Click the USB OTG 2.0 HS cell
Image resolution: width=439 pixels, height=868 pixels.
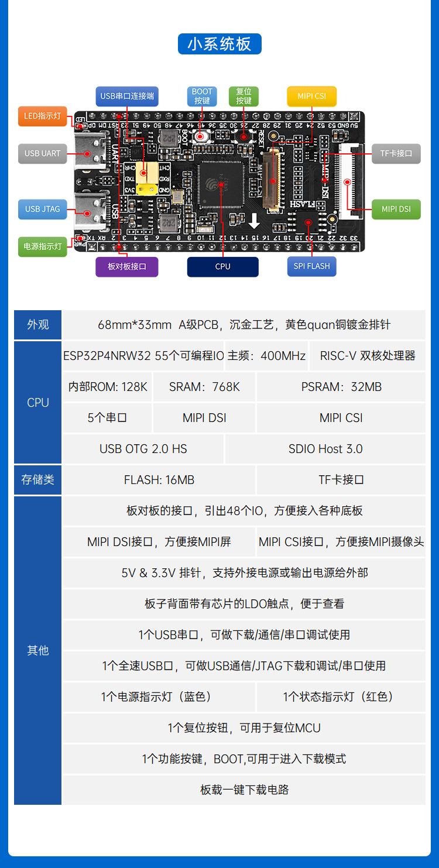click(143, 449)
